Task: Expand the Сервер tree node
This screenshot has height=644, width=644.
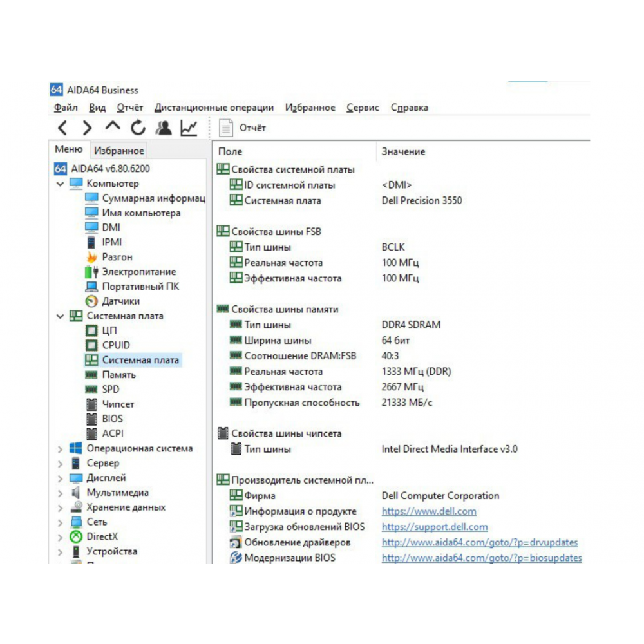Action: pyautogui.click(x=61, y=464)
